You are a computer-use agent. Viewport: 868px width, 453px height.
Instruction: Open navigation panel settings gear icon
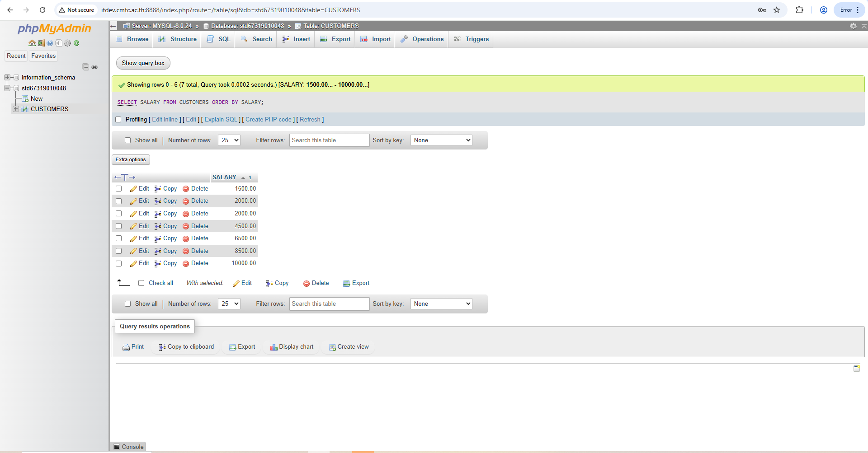(x=67, y=43)
